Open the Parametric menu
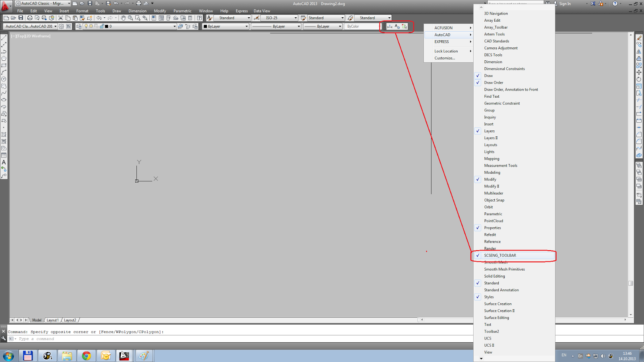Image resolution: width=644 pixels, height=362 pixels. point(182,11)
